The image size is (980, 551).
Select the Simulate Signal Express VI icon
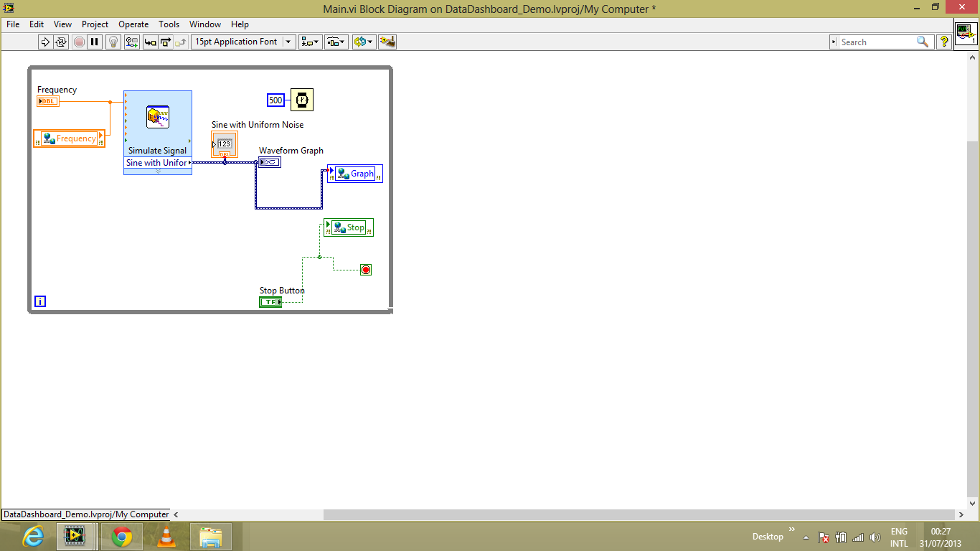click(x=158, y=117)
